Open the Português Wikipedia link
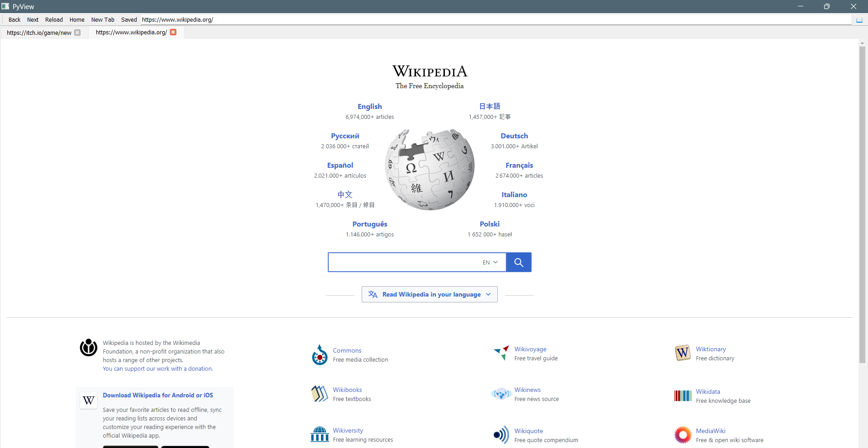Image resolution: width=868 pixels, height=448 pixels. click(x=370, y=224)
